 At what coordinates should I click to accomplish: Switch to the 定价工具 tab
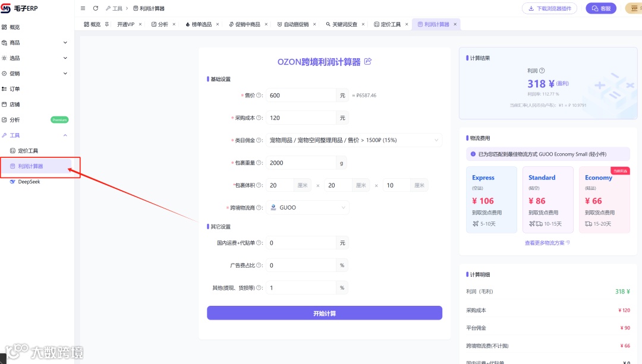coord(388,24)
